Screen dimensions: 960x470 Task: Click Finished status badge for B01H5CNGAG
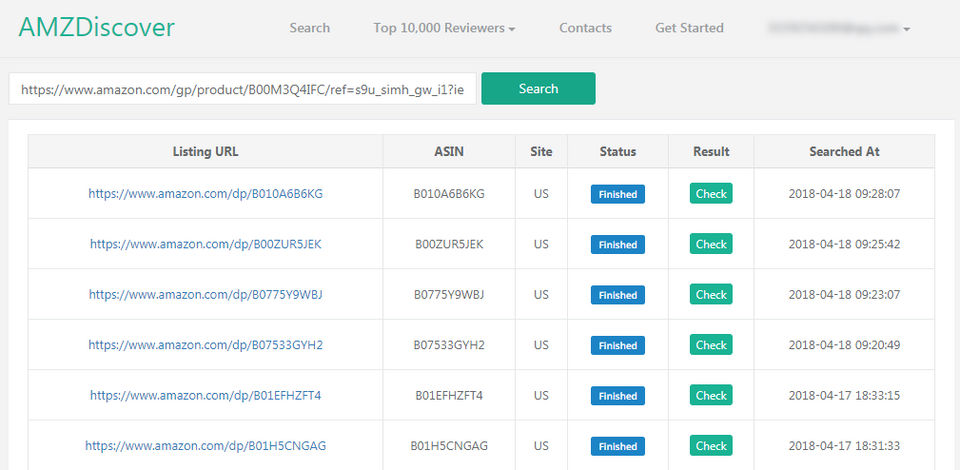click(x=618, y=446)
